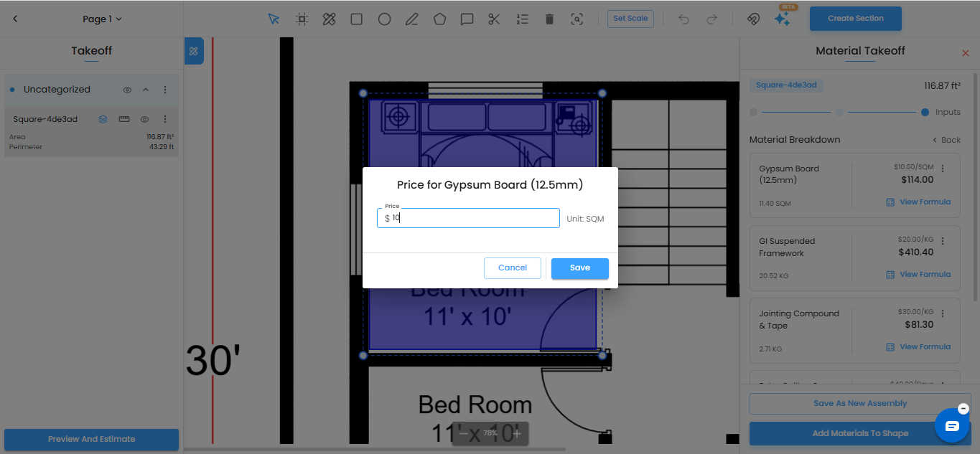Screen dimensions: 980x454
Task: Go back with the left arrow
Action: [x=15, y=19]
